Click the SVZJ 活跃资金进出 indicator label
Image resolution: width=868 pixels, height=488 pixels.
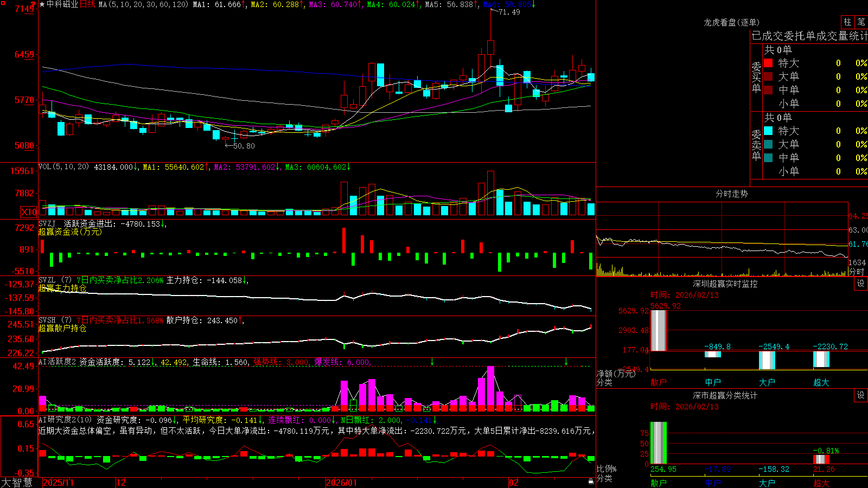[76, 223]
